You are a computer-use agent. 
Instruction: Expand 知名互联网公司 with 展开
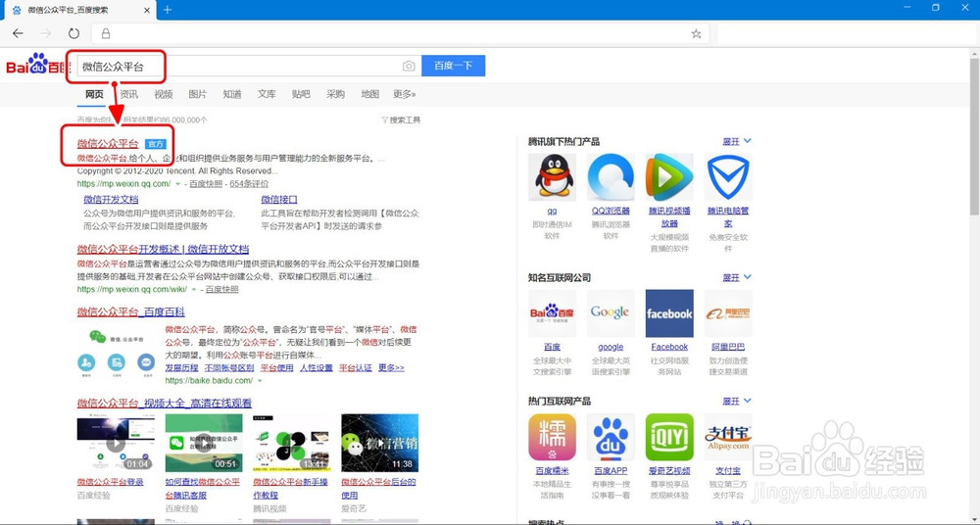coord(737,277)
